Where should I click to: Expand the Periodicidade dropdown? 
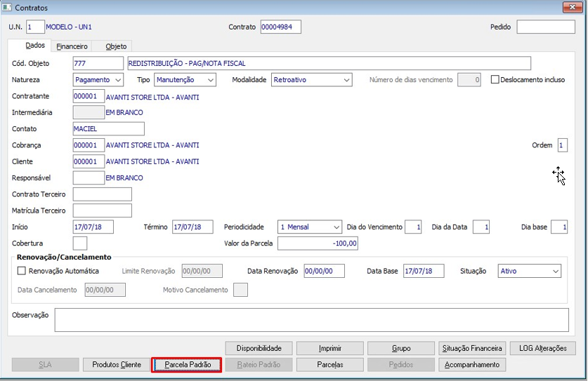[310, 227]
